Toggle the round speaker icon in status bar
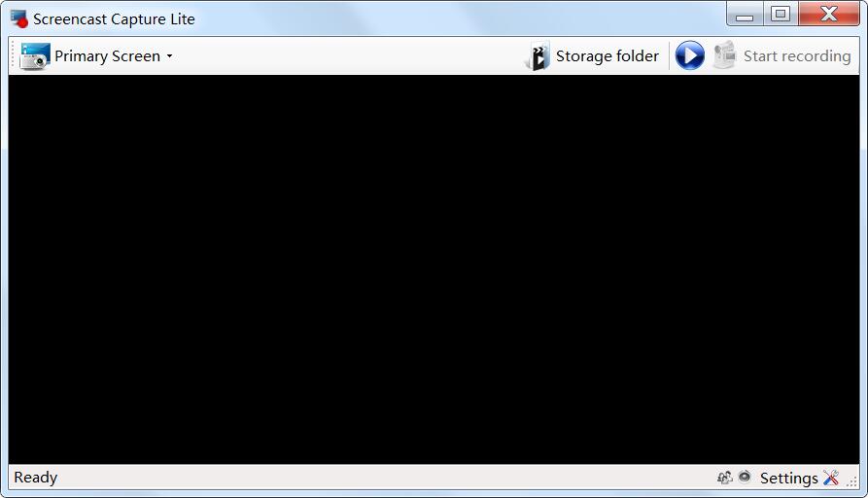The height and width of the screenshot is (498, 868). pyautogui.click(x=745, y=477)
